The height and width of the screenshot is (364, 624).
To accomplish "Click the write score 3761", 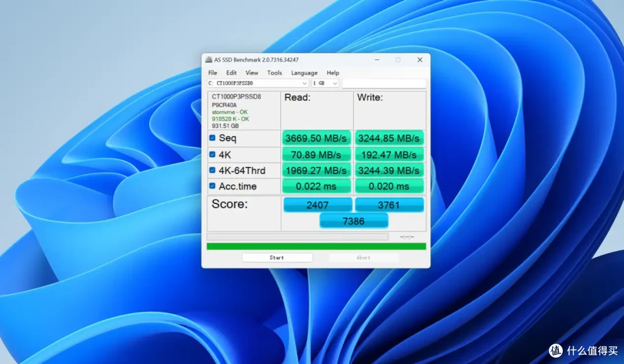I will (x=389, y=205).
